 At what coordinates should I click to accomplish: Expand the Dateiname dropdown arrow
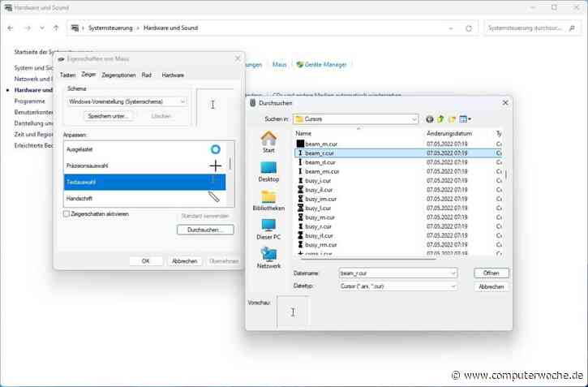(453, 273)
